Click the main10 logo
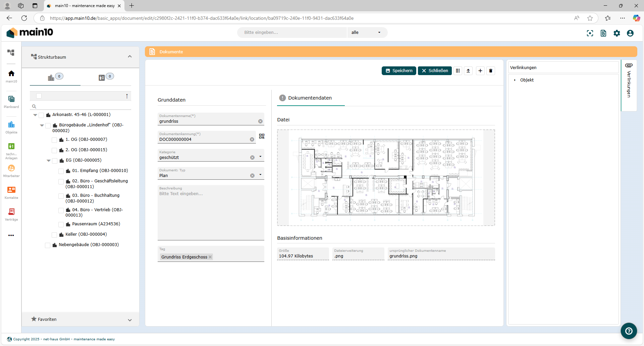This screenshot has width=644, height=346. point(30,33)
